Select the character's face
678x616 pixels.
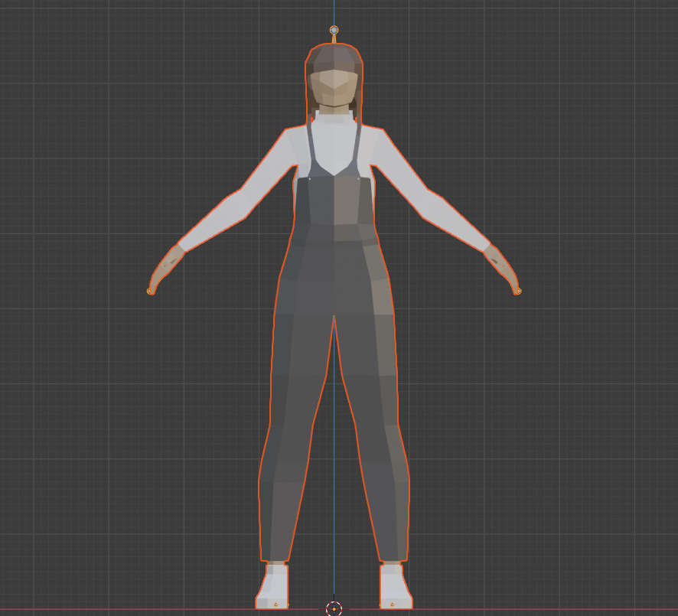[x=334, y=86]
